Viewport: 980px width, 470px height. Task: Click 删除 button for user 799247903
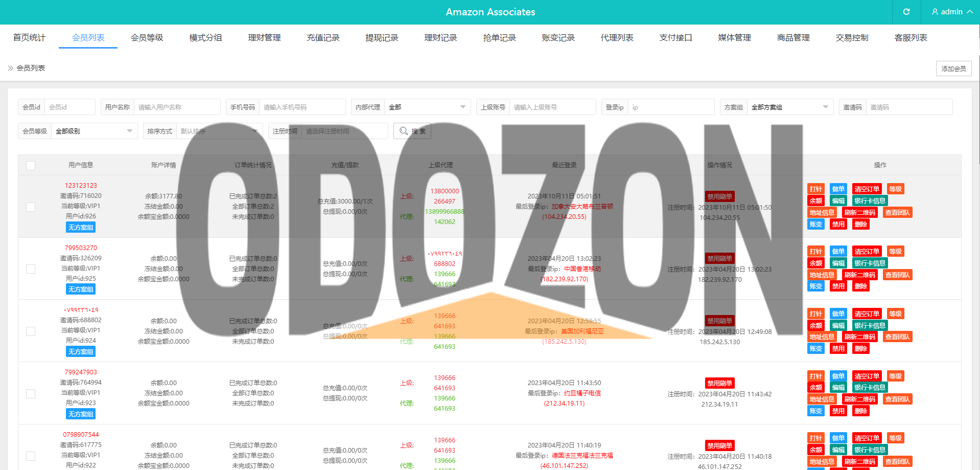pyautogui.click(x=861, y=411)
